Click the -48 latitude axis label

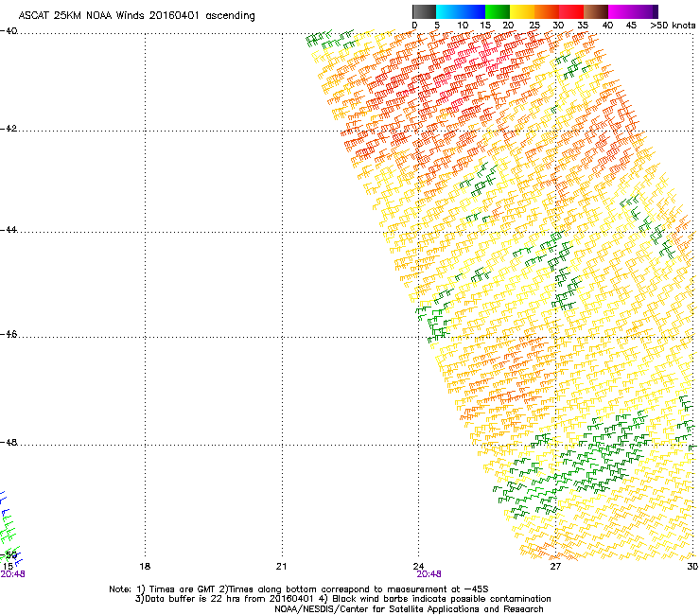point(9,442)
